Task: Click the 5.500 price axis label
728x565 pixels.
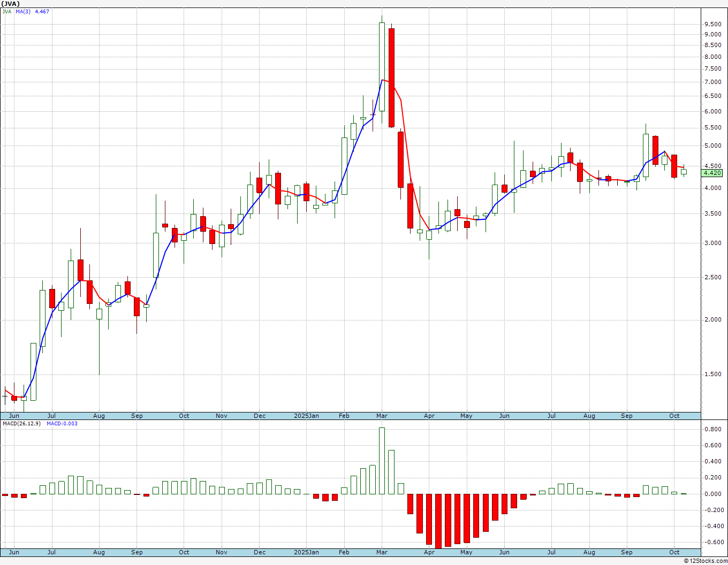Action: click(712, 127)
